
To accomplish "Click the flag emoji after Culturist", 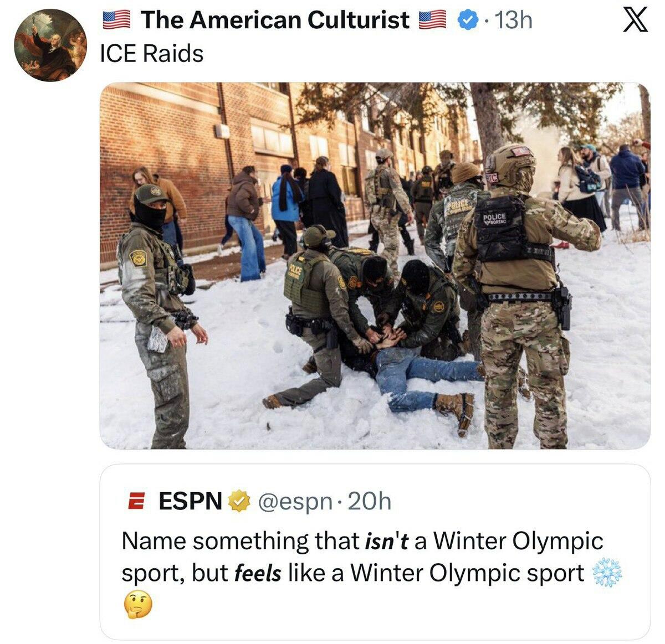I will tap(432, 20).
